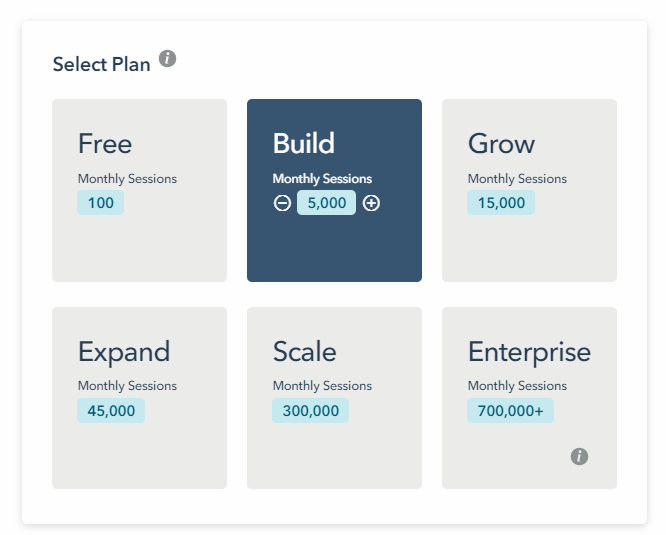Viewport: 666px width, 535px height.
Task: Select the Free plan card
Action: tap(139, 190)
